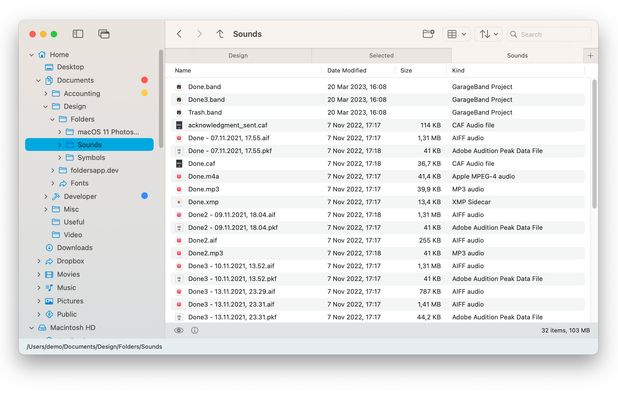The image size is (618, 394).
Task: Go forward with the right arrow
Action: [x=199, y=34]
